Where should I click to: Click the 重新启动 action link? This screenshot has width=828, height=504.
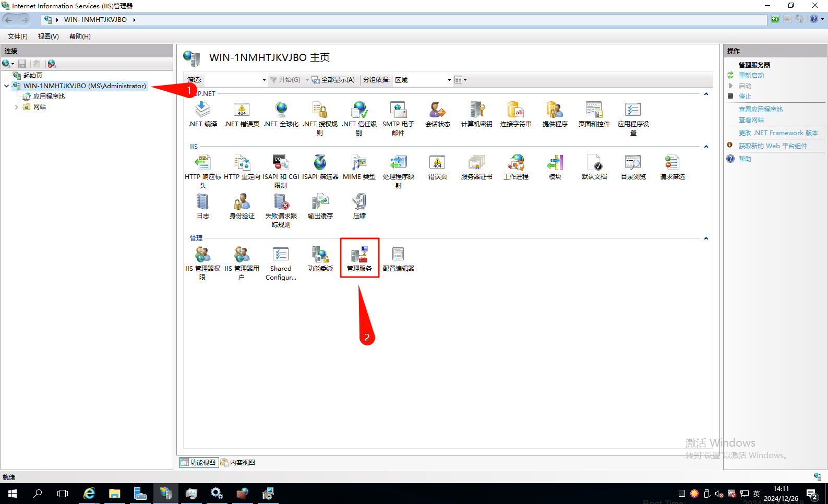(751, 76)
